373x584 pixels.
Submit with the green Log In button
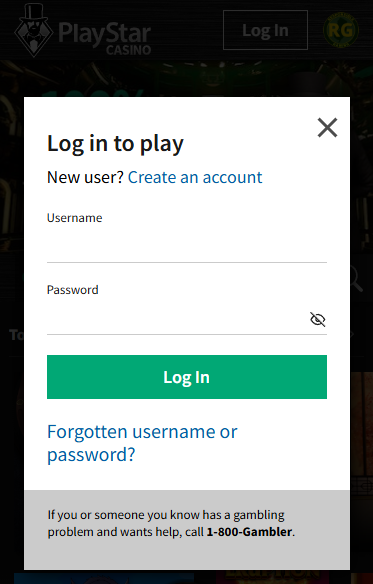coord(187,377)
